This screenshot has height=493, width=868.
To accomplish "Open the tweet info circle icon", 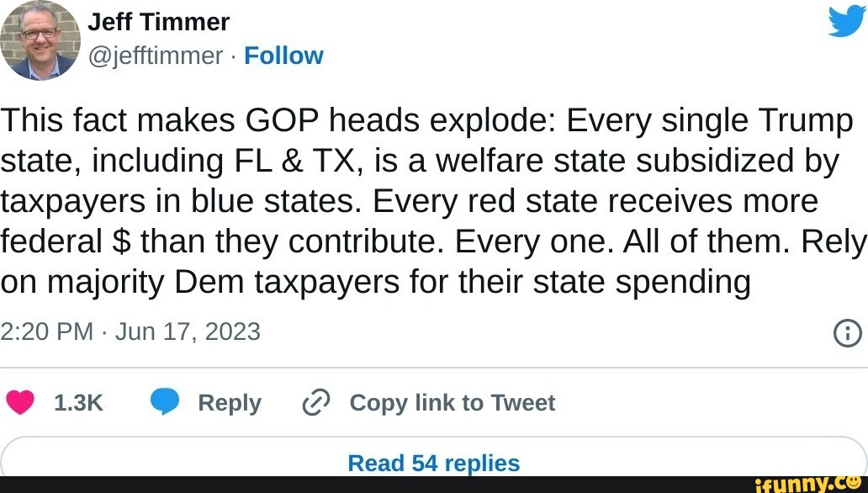I will tap(846, 333).
